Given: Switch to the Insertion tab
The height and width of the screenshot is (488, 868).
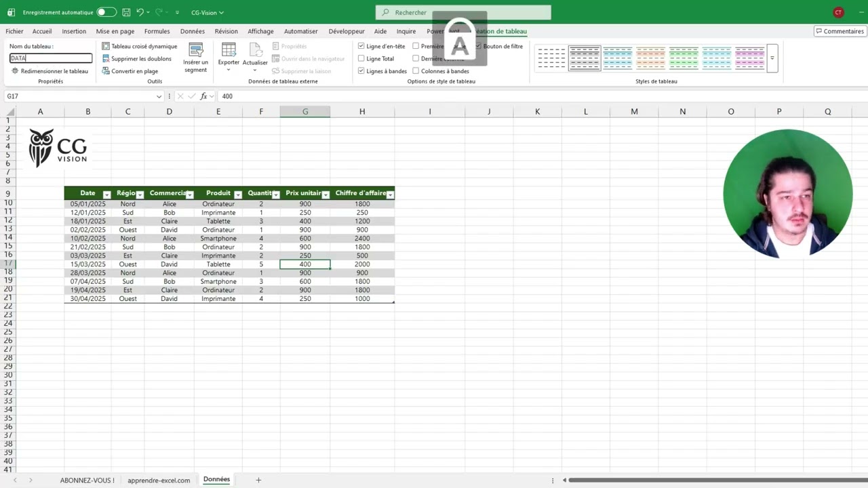Looking at the screenshot, I should (74, 31).
